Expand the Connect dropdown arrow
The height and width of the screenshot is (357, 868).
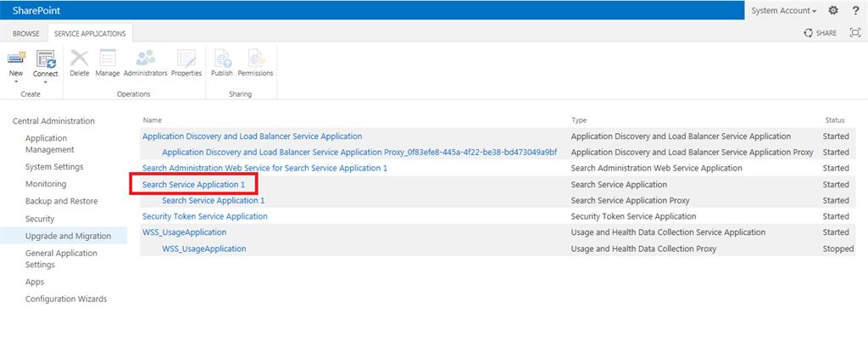tap(45, 82)
